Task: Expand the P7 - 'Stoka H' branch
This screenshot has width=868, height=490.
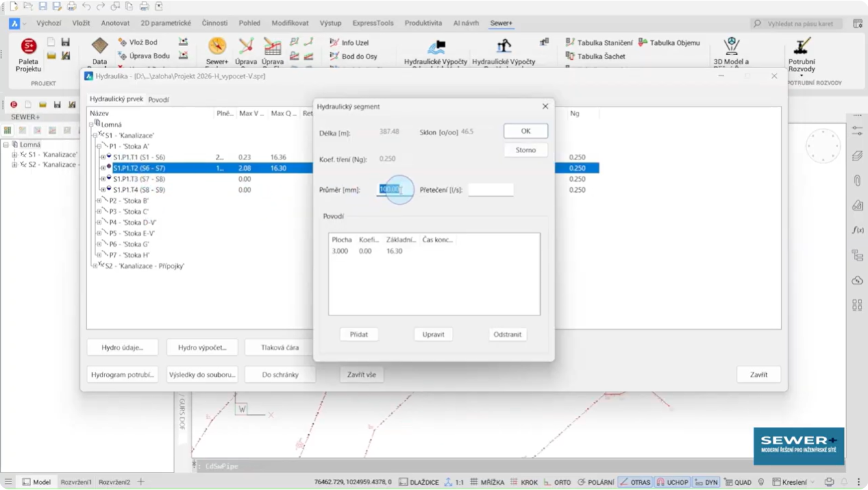Action: tap(99, 255)
